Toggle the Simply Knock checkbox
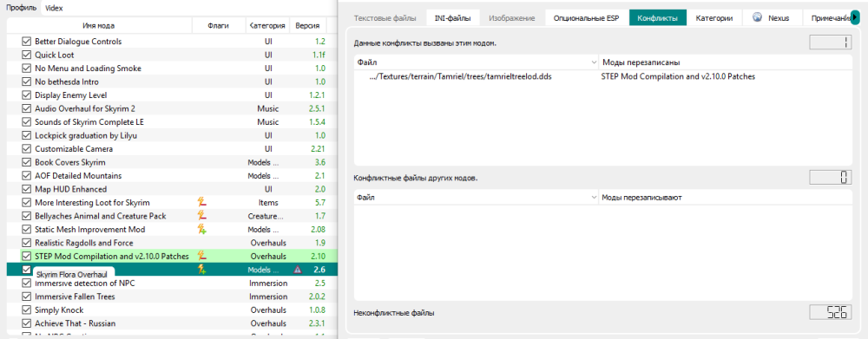Screen dimensions: 868x339 (26, 310)
